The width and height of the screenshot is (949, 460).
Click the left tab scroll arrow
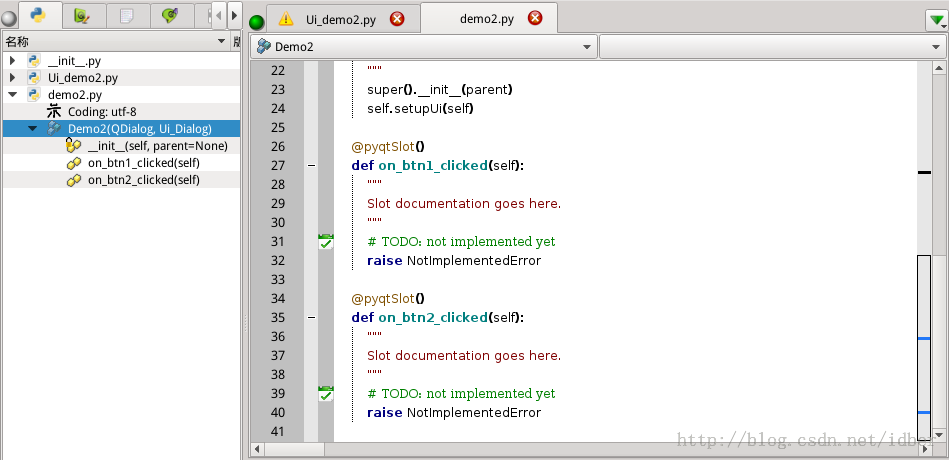click(x=219, y=15)
